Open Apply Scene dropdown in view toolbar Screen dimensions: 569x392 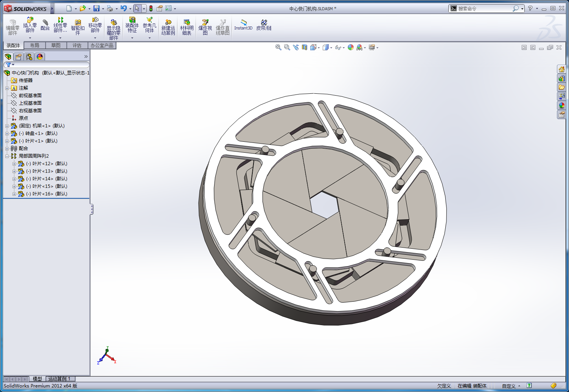365,48
